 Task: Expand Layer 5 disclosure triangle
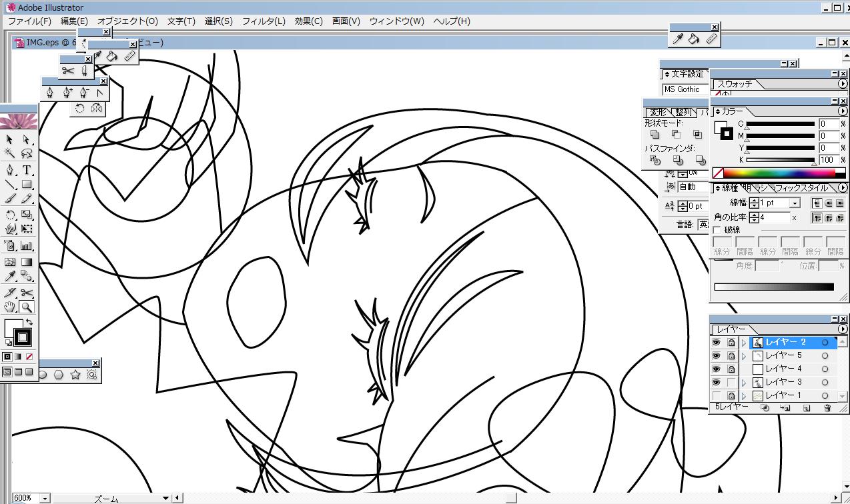744,356
